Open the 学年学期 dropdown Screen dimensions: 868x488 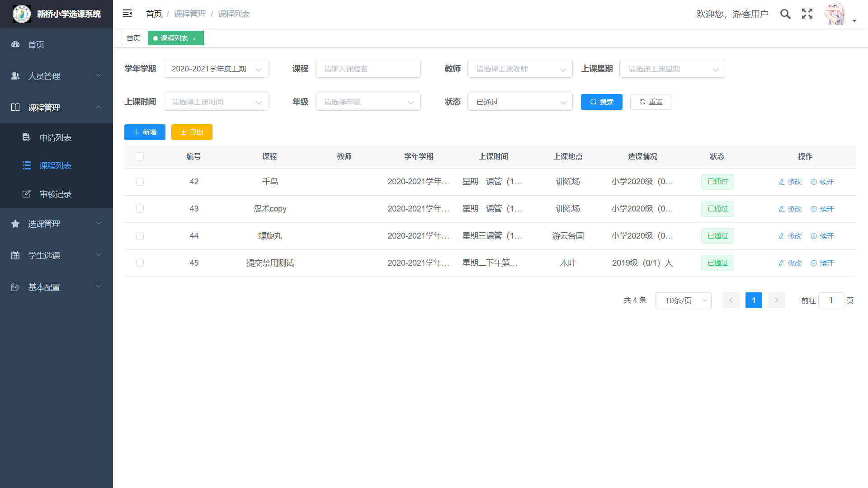pyautogui.click(x=215, y=69)
